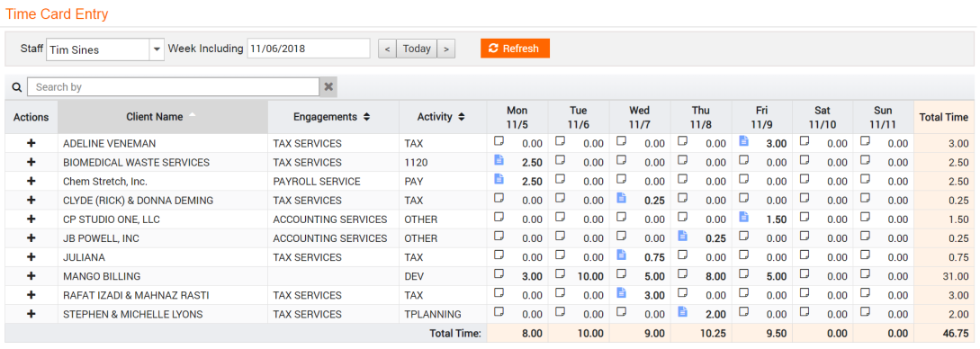
Task: Open blue note for JB POWELL Thursday
Action: click(682, 236)
